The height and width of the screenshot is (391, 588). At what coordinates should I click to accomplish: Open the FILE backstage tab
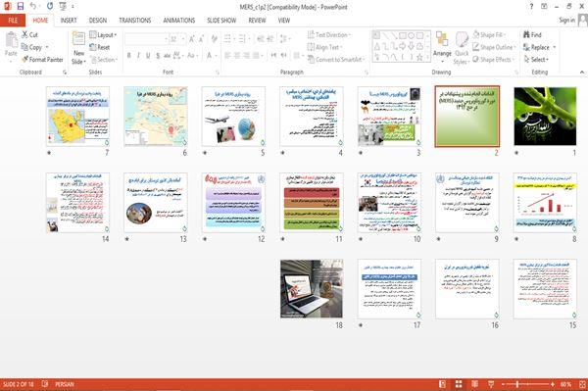click(13, 21)
